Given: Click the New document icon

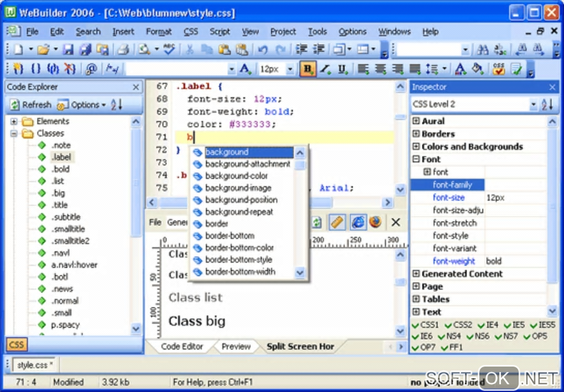Looking at the screenshot, I should [18, 49].
